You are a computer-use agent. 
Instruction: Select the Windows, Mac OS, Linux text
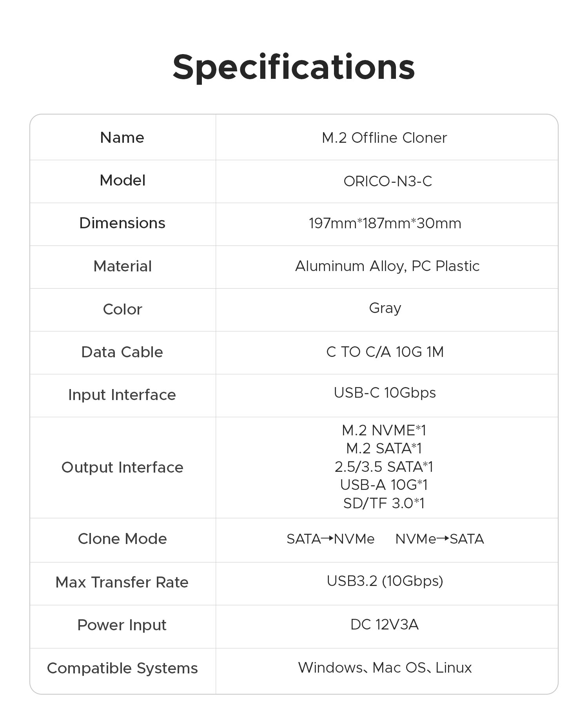coord(385,668)
